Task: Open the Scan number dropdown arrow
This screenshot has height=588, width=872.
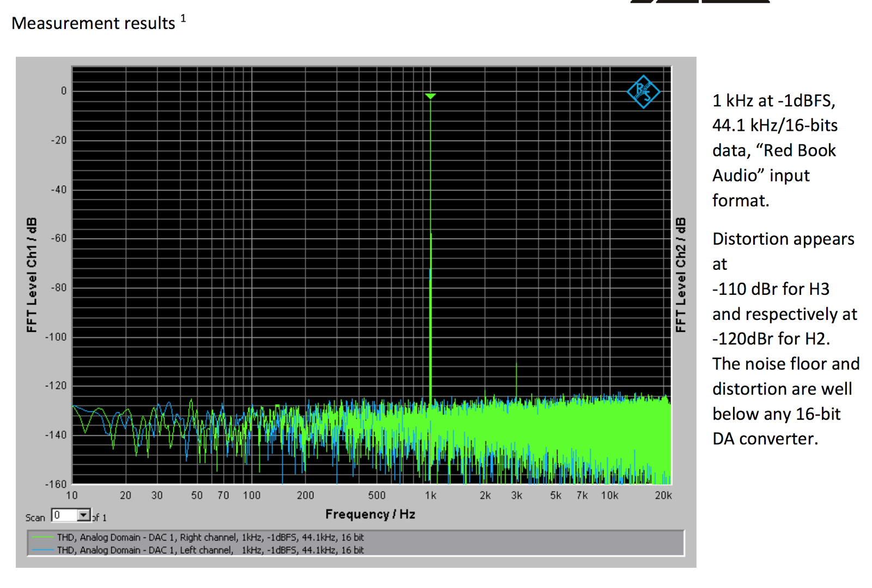Action: tap(83, 515)
